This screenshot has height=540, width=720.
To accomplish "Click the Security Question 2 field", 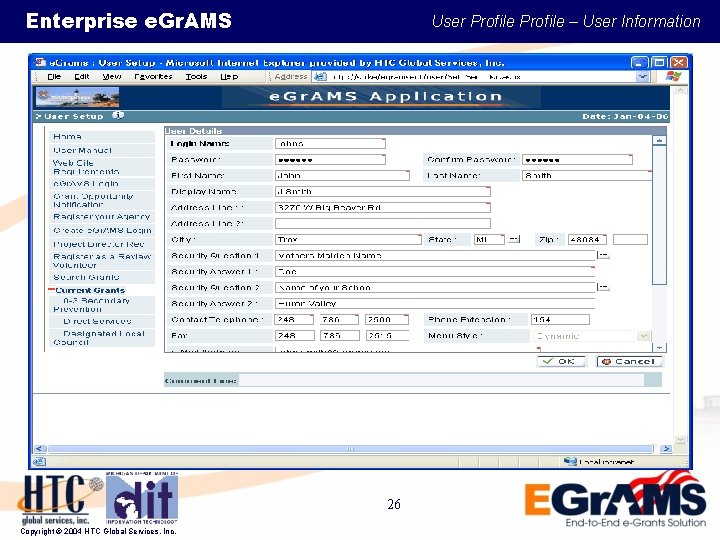I will (x=435, y=287).
